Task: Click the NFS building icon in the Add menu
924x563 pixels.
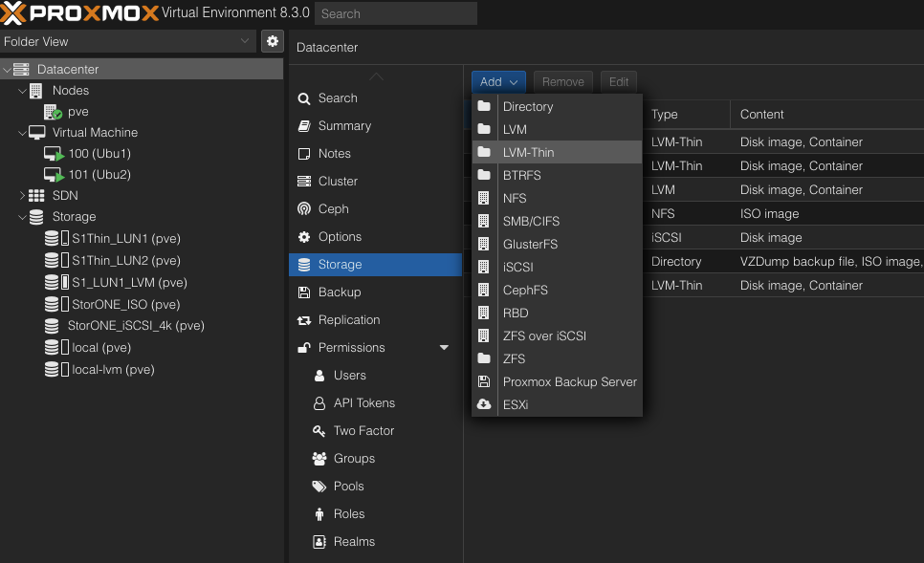Action: pyautogui.click(x=484, y=198)
